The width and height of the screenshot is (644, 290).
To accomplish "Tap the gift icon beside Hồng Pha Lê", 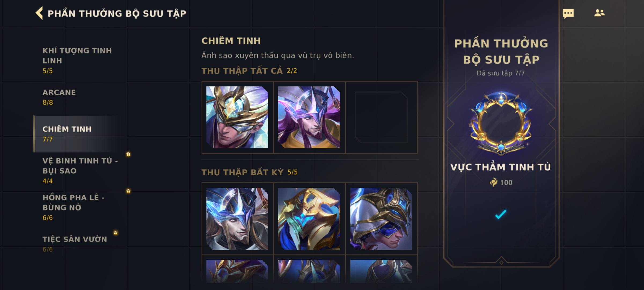I will pos(128,191).
